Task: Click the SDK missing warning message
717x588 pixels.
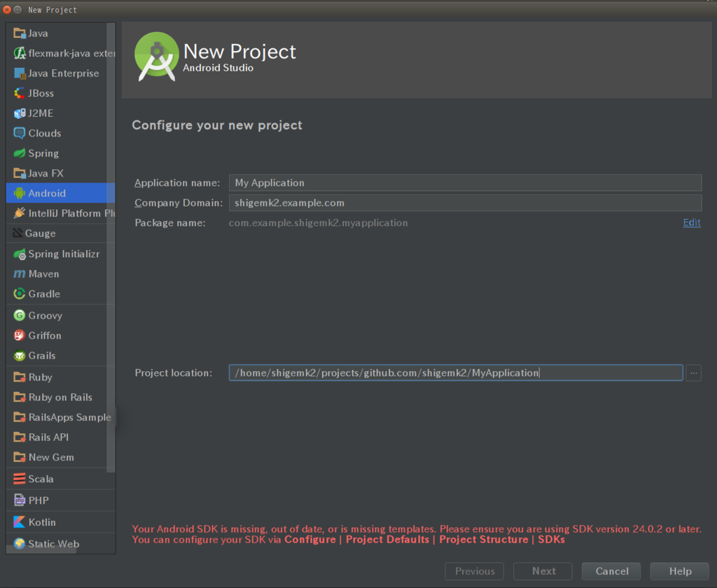Action: tap(417, 535)
